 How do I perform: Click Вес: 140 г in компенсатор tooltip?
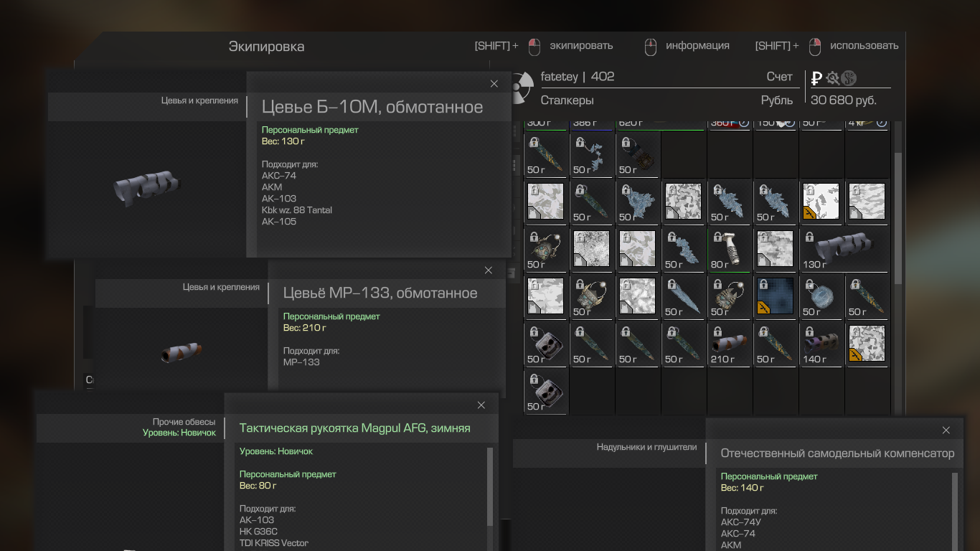pos(742,488)
